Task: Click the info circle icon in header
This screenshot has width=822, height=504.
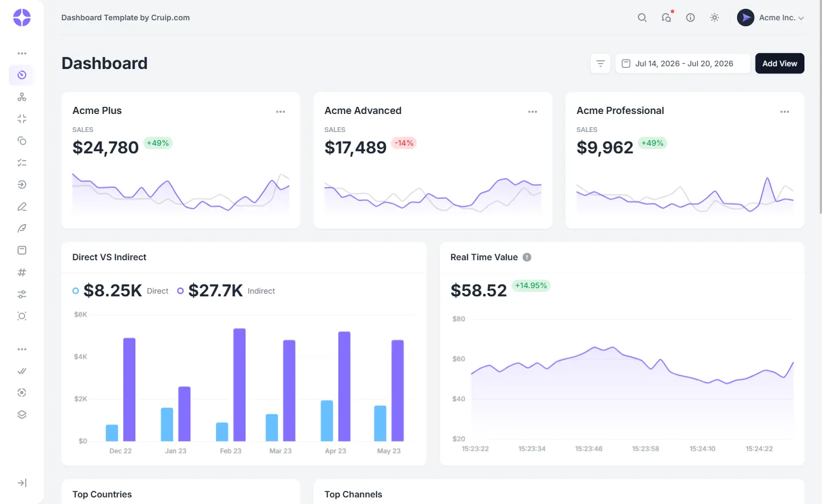Action: coord(690,18)
